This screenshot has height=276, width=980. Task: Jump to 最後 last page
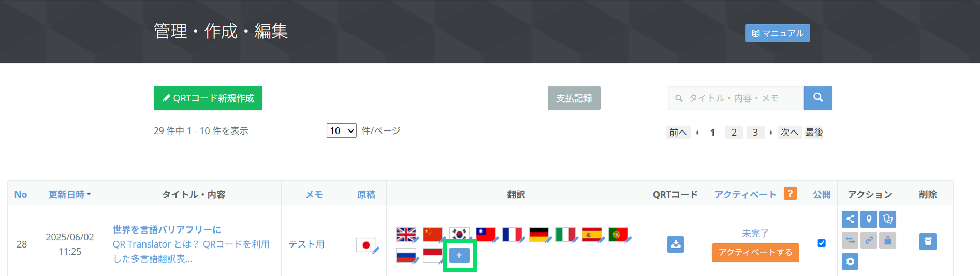pyautogui.click(x=814, y=132)
